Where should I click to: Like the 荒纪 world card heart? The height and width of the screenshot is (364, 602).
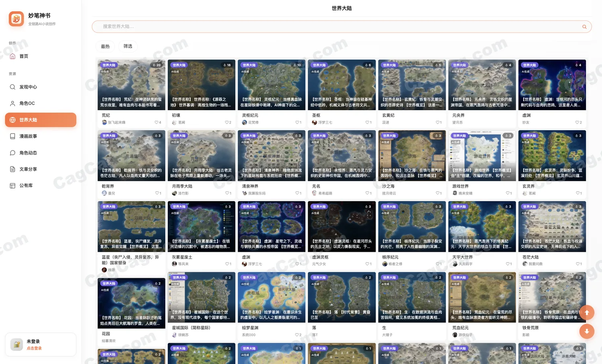click(x=157, y=122)
